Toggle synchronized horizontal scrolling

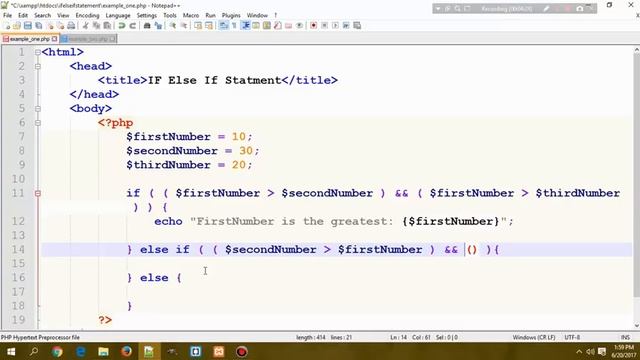(209, 26)
